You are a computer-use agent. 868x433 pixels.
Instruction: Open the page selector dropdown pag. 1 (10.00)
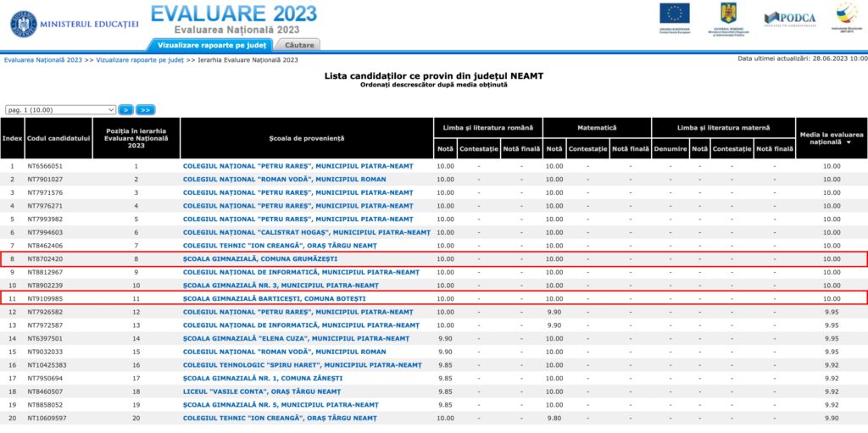[60, 109]
